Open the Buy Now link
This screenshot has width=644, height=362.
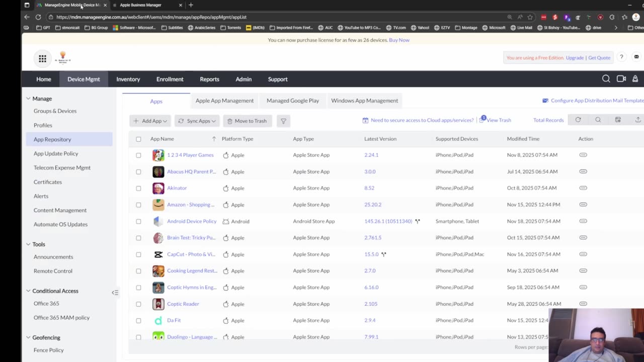pyautogui.click(x=399, y=40)
